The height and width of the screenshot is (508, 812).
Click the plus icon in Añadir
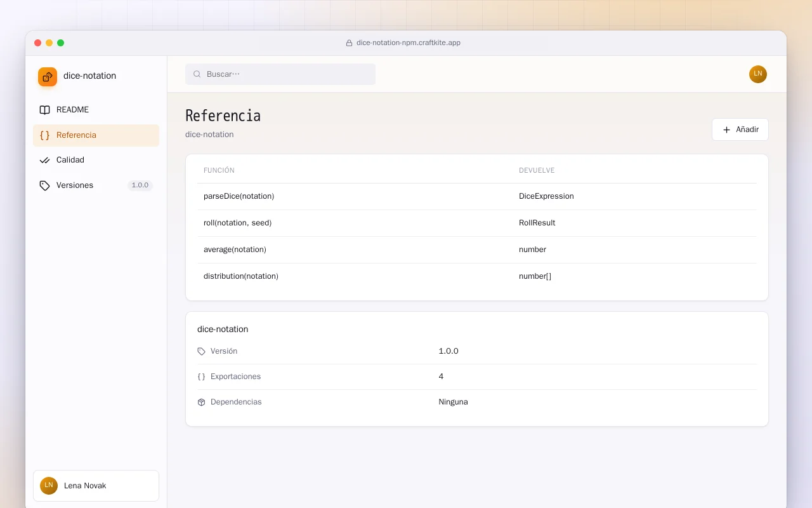[x=727, y=130]
